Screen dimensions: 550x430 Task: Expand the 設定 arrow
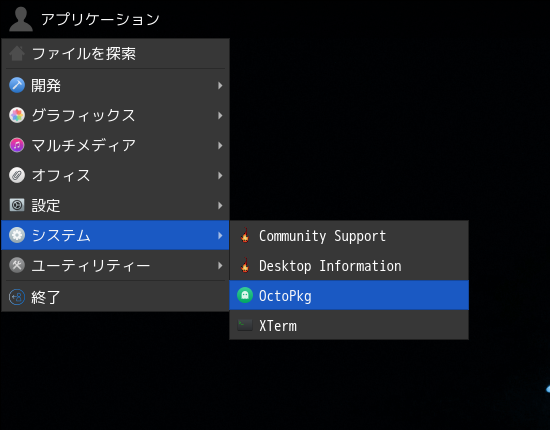tap(220, 205)
